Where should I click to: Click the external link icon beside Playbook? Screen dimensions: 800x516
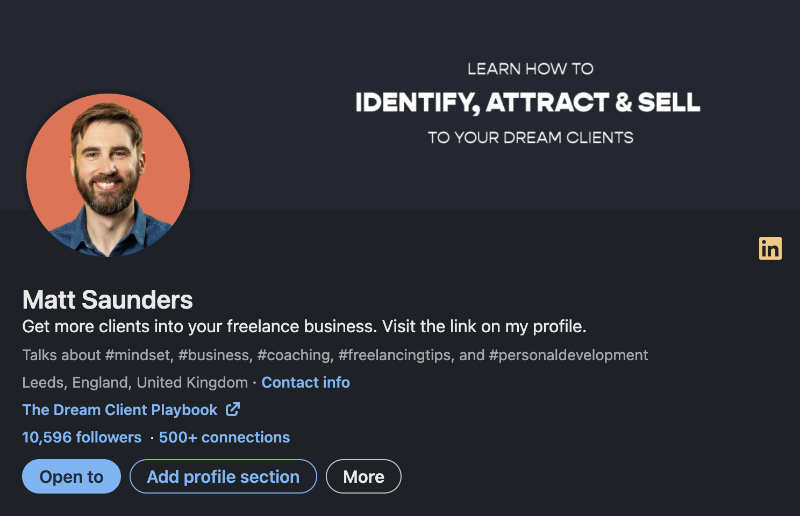click(233, 409)
